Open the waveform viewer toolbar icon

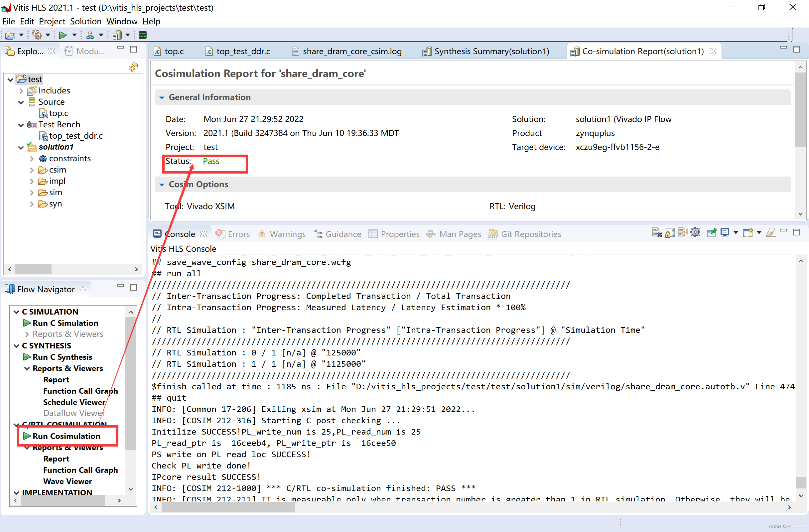(143, 35)
